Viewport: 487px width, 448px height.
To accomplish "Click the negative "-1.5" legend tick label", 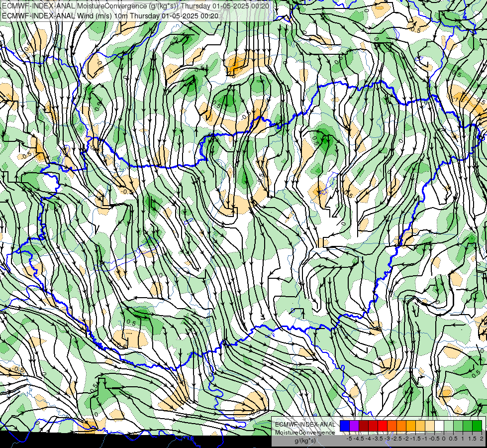I will coord(415,439).
